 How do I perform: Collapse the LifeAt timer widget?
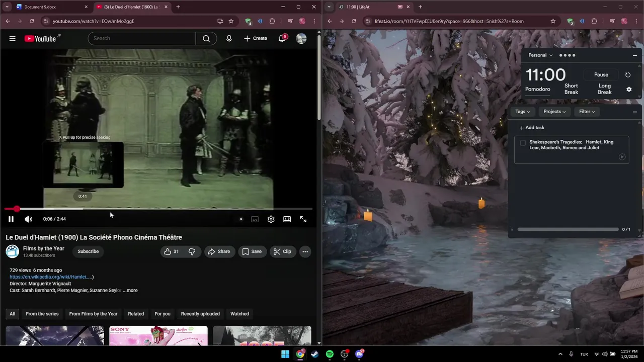coord(635,56)
